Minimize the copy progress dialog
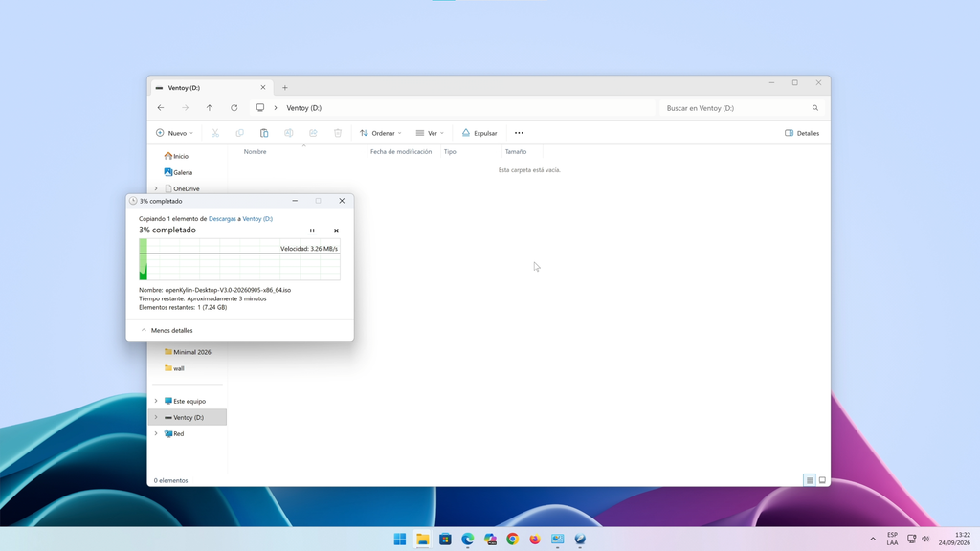This screenshot has height=551, width=980. (x=295, y=201)
